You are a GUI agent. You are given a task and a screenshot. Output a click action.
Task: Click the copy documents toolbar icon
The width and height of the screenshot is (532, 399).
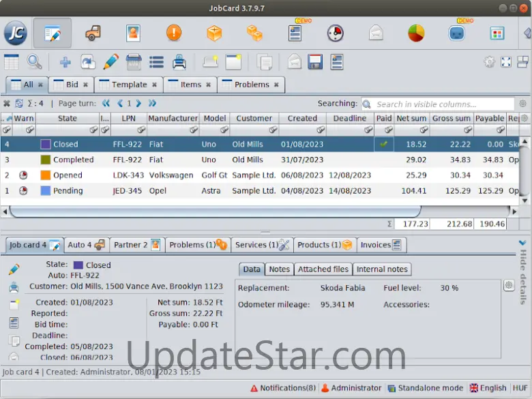[265, 63]
